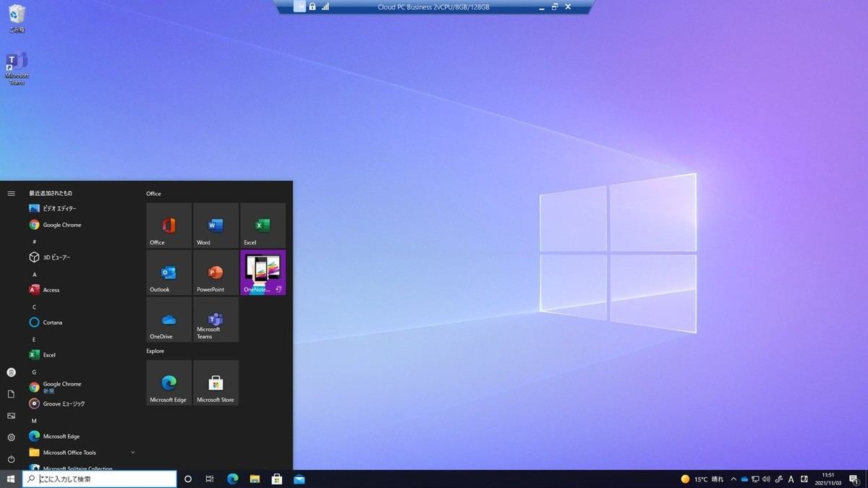Open the Office tile
This screenshot has height=488, width=868.
coord(169,226)
